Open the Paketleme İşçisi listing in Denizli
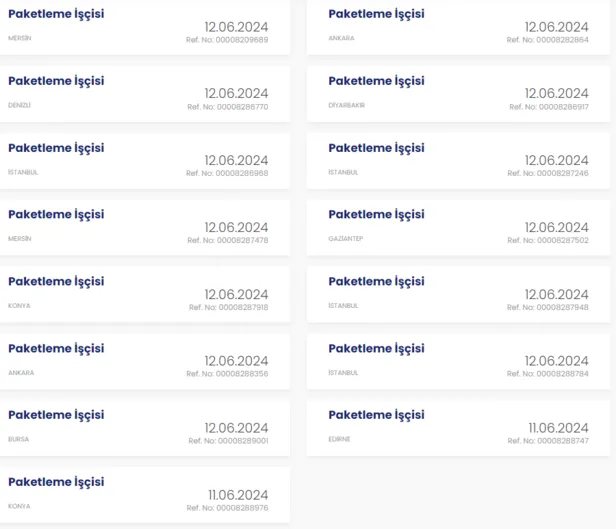Screen dimensions: 616x529 tap(56, 81)
